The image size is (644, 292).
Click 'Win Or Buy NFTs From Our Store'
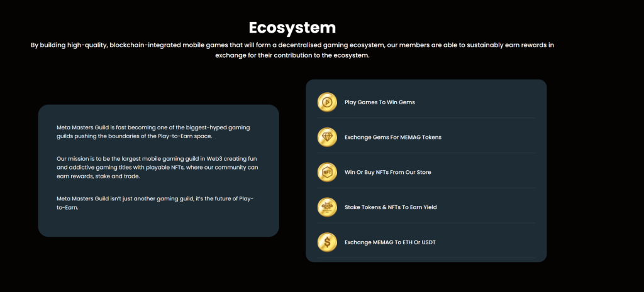coord(387,172)
